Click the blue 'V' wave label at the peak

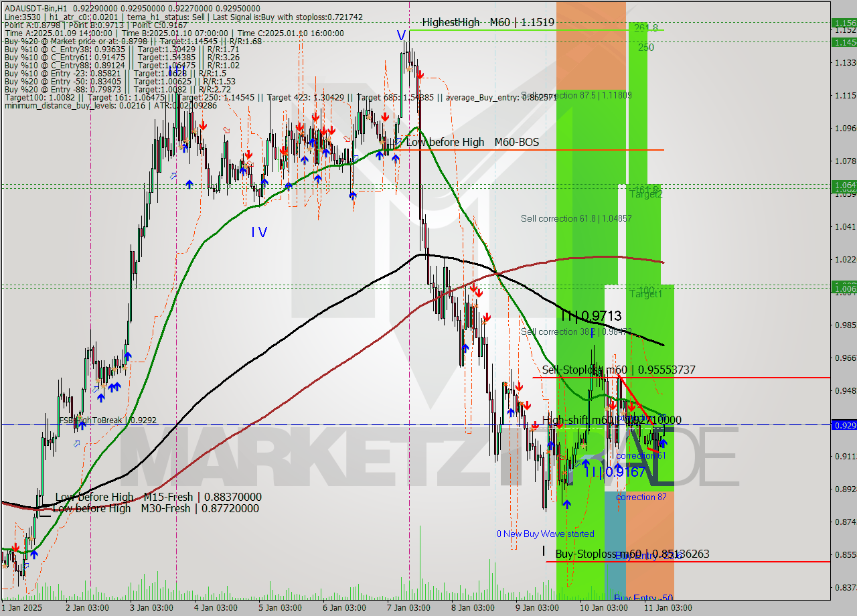point(401,35)
